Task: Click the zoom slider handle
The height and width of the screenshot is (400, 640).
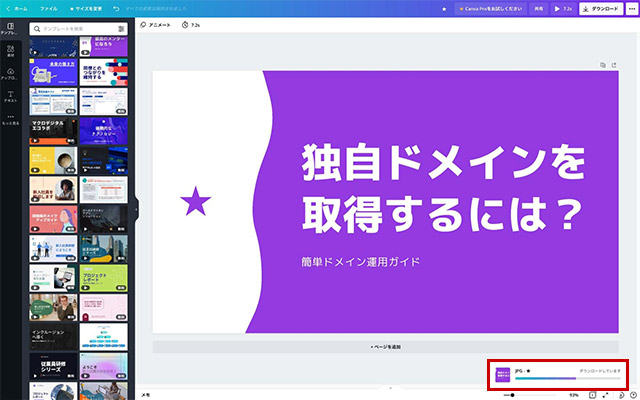Action: point(512,395)
